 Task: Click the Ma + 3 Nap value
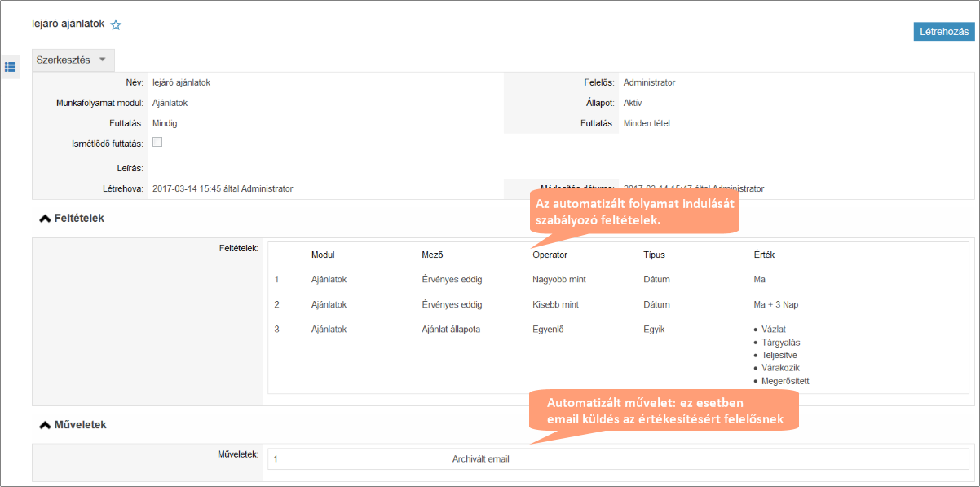[x=776, y=304]
